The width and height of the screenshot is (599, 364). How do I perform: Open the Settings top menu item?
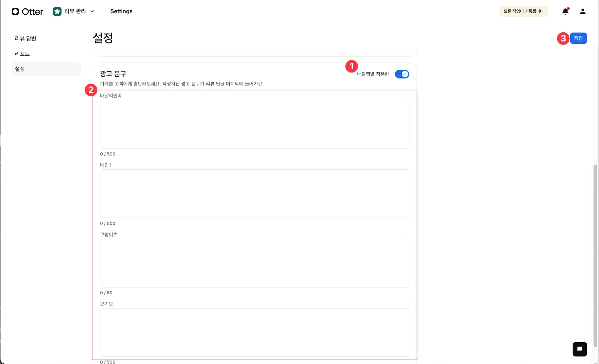point(121,12)
